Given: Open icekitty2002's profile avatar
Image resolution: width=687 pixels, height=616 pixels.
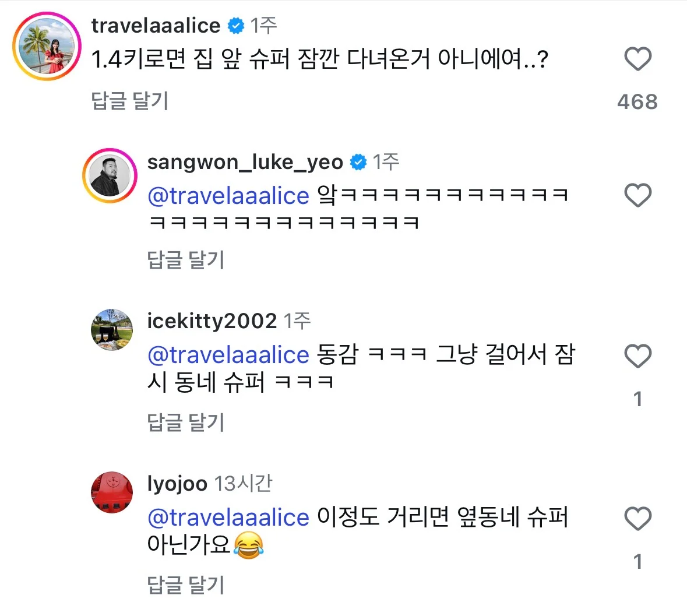Looking at the screenshot, I should click(x=112, y=329).
